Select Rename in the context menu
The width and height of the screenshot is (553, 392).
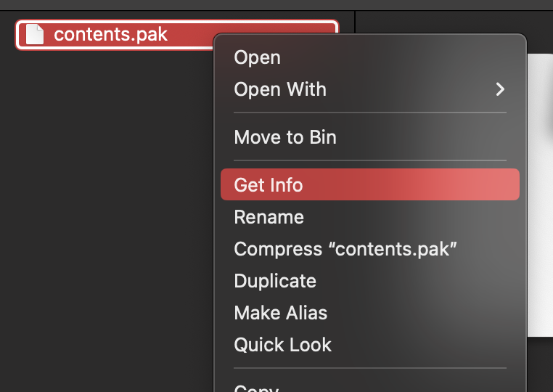369,216
